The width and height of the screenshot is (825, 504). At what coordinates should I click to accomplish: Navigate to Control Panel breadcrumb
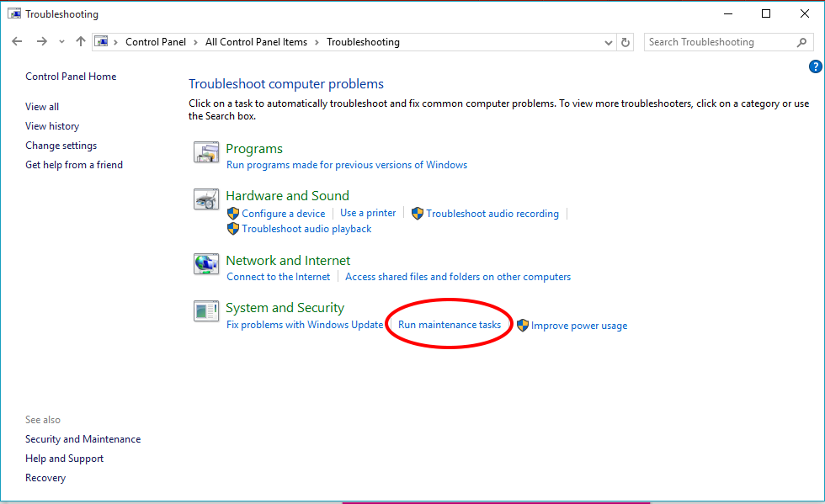point(155,42)
